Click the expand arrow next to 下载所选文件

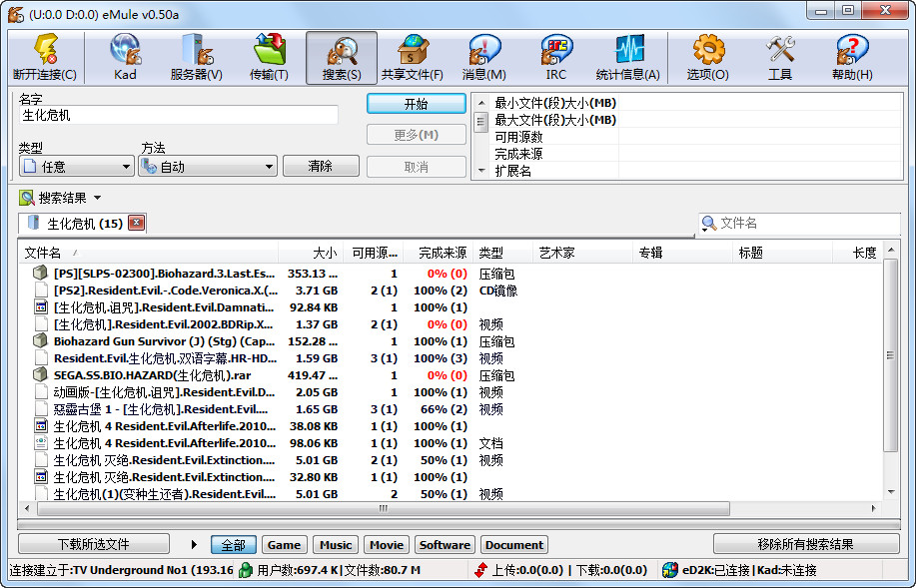pos(194,545)
